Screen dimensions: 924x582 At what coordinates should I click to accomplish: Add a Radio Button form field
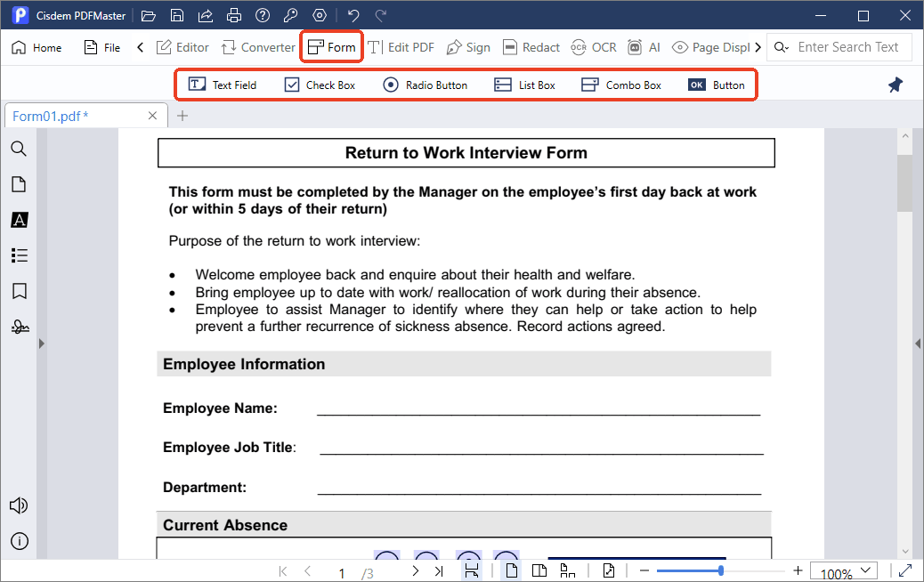[425, 85]
